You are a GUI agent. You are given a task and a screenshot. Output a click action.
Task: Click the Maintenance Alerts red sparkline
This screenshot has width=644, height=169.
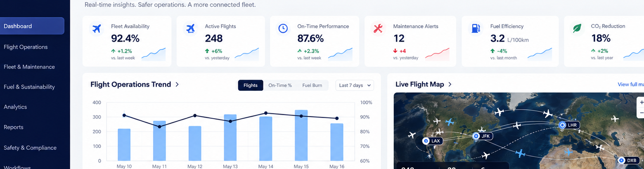pyautogui.click(x=437, y=54)
